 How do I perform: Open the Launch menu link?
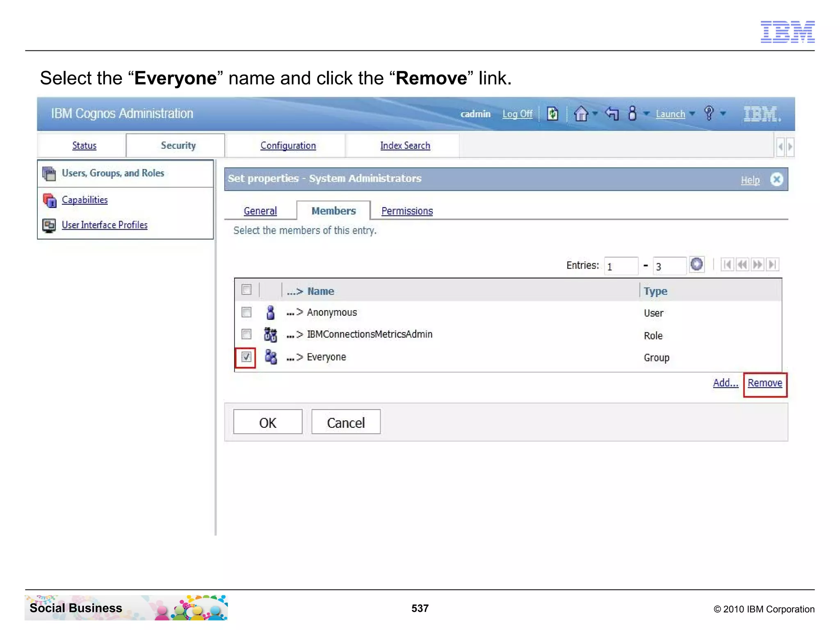point(670,114)
